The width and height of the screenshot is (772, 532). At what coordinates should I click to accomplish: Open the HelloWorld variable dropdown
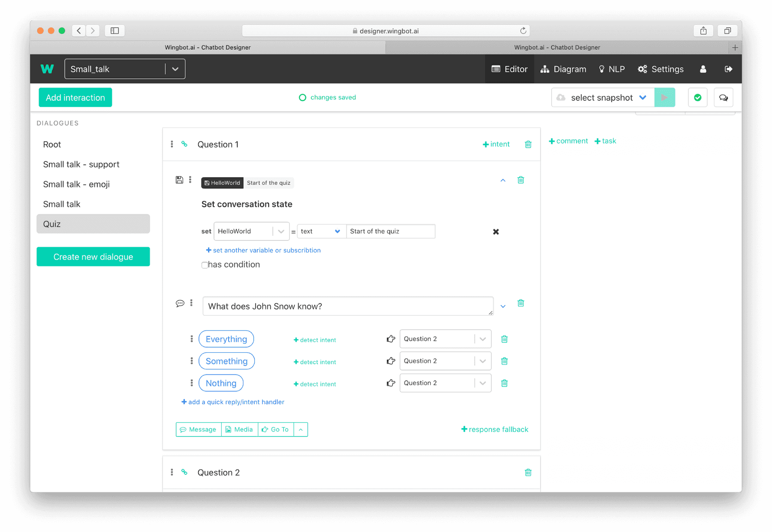point(280,231)
